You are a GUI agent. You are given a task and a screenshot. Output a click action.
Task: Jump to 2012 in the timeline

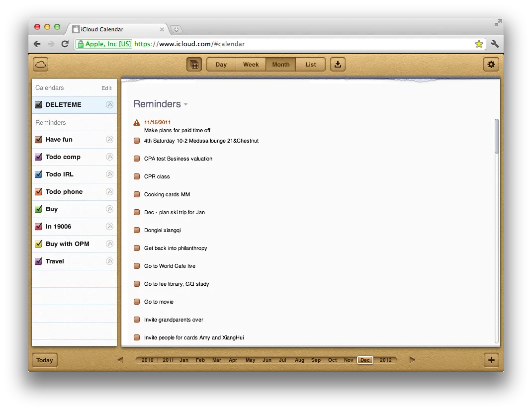pos(385,360)
